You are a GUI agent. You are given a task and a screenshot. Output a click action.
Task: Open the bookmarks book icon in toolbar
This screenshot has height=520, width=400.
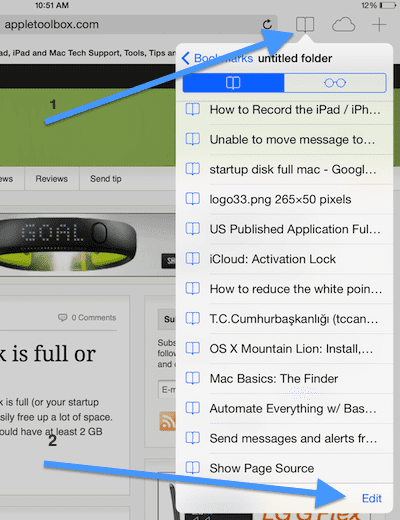coord(305,24)
